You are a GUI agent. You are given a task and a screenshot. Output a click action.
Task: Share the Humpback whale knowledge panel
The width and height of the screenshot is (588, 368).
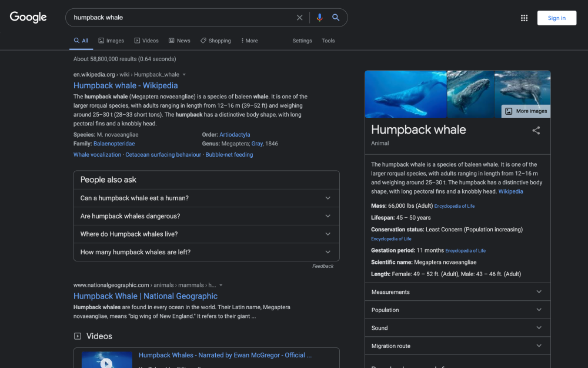tap(536, 130)
